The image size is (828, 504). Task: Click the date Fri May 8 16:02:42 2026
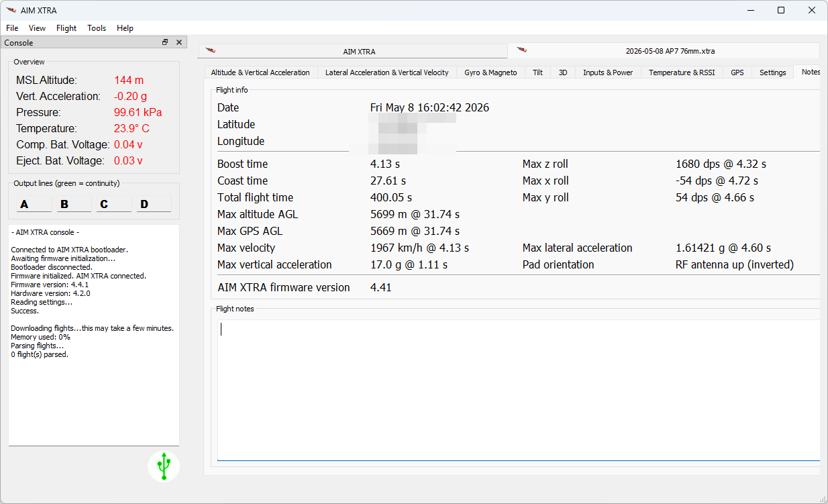(x=429, y=107)
